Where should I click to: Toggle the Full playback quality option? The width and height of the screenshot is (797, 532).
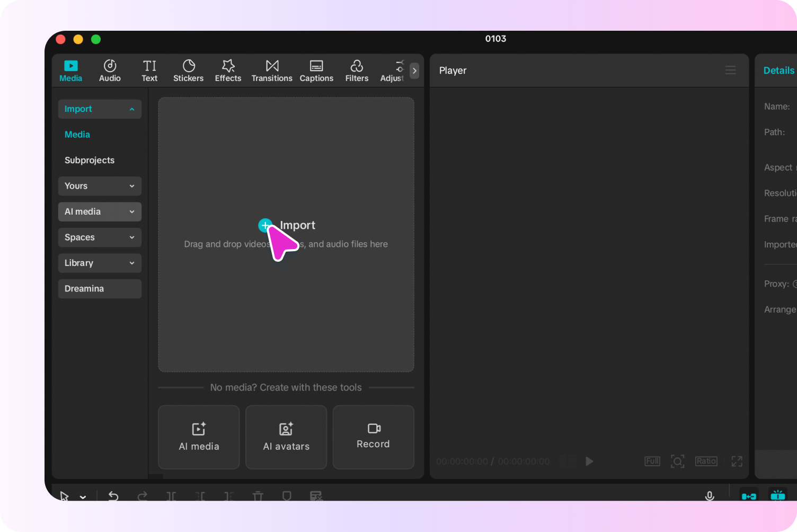click(652, 461)
